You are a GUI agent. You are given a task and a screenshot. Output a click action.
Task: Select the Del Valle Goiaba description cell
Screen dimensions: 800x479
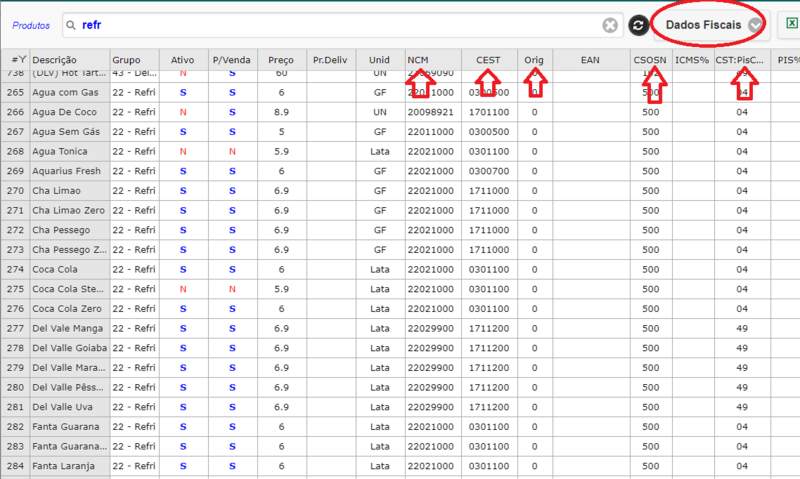click(x=70, y=348)
